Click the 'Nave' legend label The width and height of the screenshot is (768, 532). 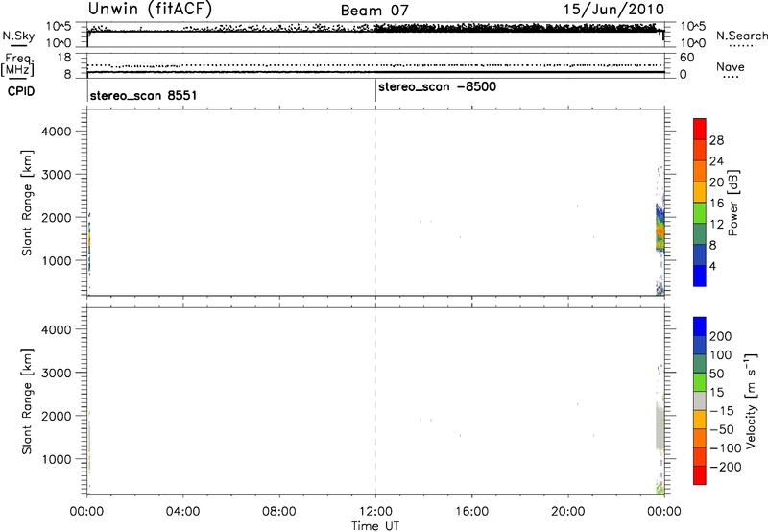pos(731,67)
